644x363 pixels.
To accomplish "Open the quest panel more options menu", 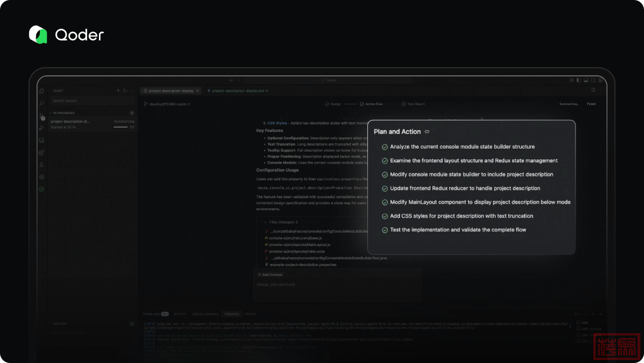I will [x=132, y=91].
